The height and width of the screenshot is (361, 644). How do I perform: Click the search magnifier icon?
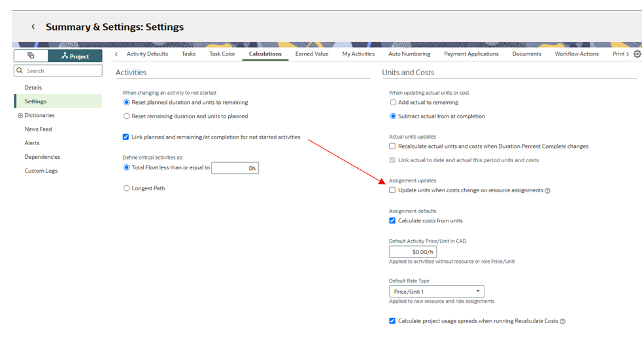point(20,71)
